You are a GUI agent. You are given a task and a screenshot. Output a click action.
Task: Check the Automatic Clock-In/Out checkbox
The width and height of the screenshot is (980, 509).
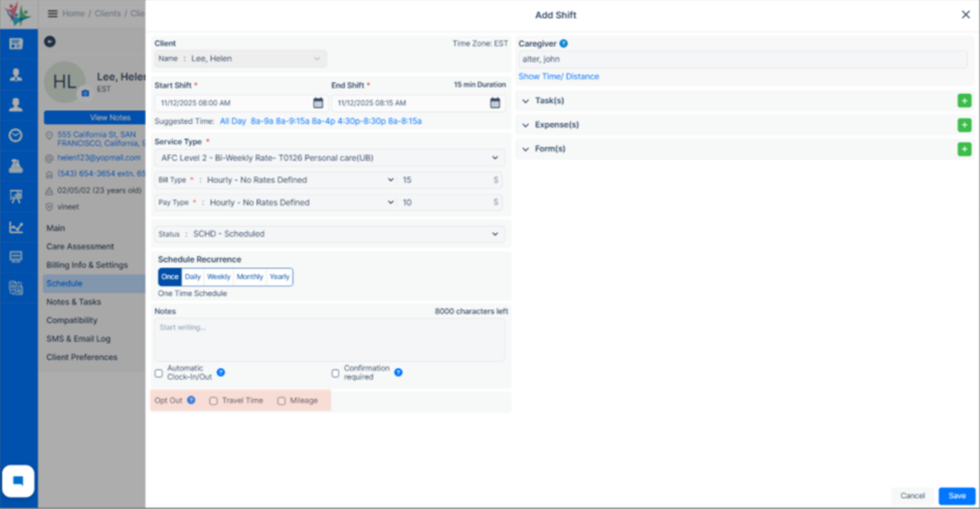coord(158,373)
